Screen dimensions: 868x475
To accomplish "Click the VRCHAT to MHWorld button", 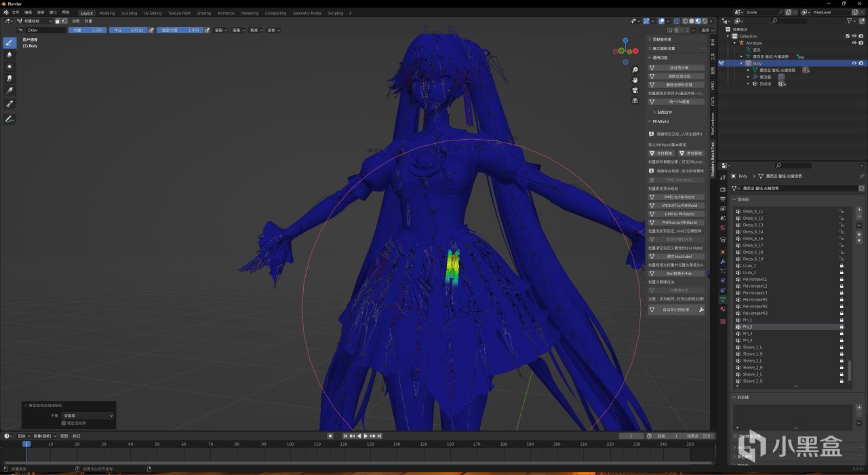I will coord(679,206).
